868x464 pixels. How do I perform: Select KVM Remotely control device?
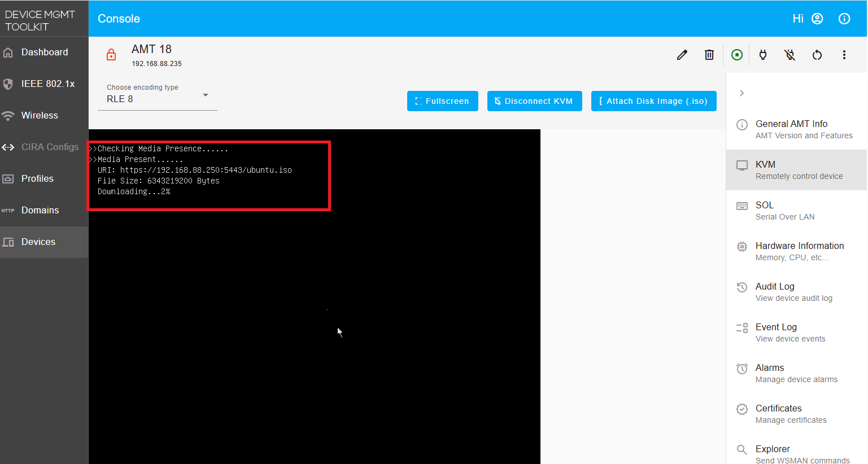(x=796, y=170)
